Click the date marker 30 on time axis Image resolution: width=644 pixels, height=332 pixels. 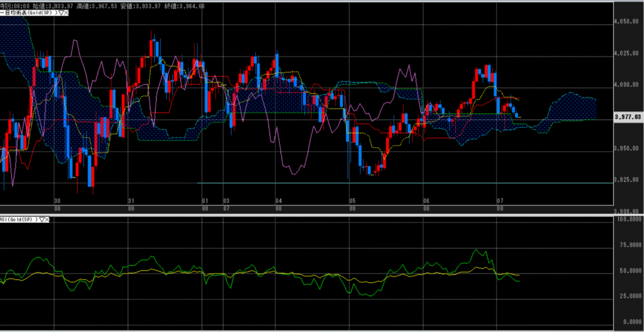coord(57,201)
